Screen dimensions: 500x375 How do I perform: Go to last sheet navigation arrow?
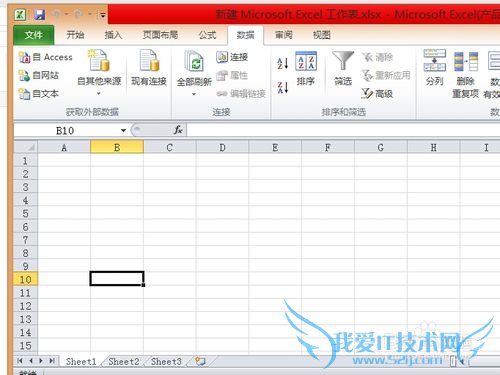coord(52,361)
